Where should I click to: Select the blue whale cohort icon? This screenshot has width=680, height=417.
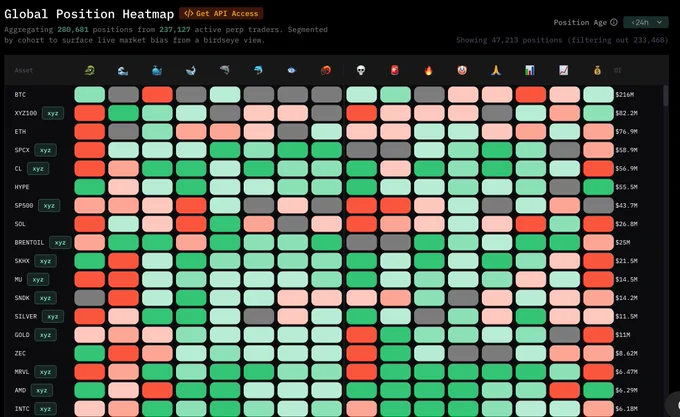pos(157,70)
